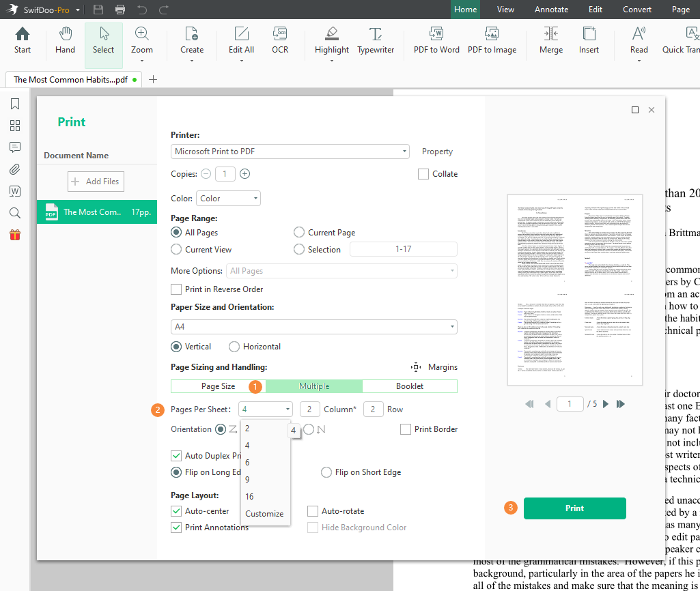Switch to the Convert ribbon tab

coord(636,10)
